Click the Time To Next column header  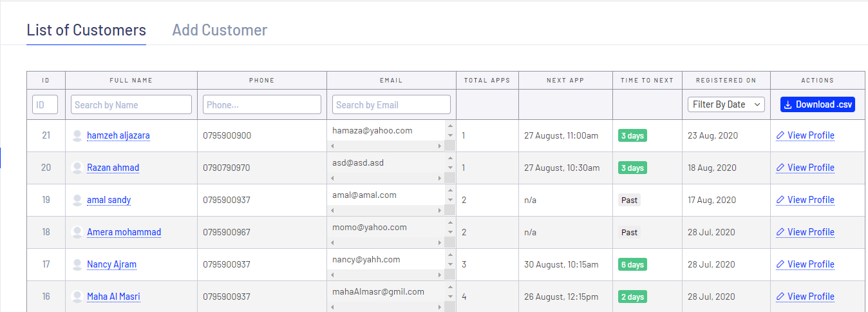click(647, 81)
